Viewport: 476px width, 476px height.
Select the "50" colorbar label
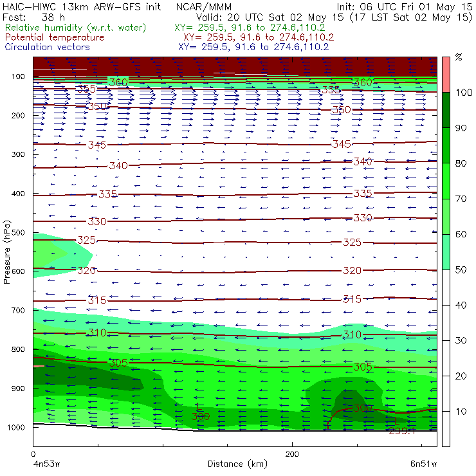pos(461,270)
